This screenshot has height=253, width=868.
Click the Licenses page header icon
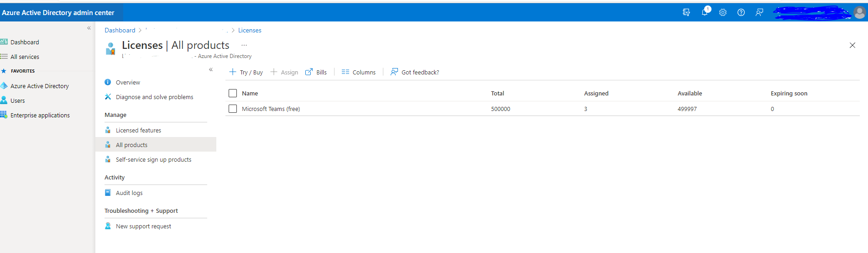pos(110,48)
